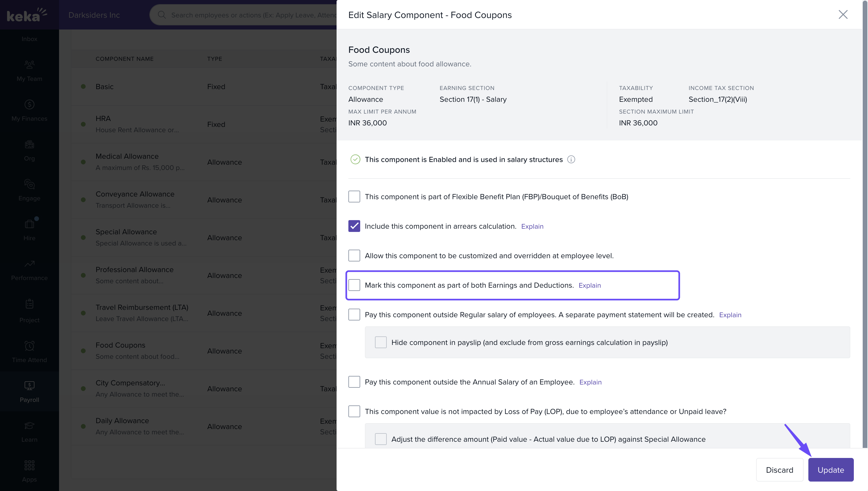Tick Pay outside Regular salary checkbox
Viewport: 868px width, 491px height.
coord(354,315)
